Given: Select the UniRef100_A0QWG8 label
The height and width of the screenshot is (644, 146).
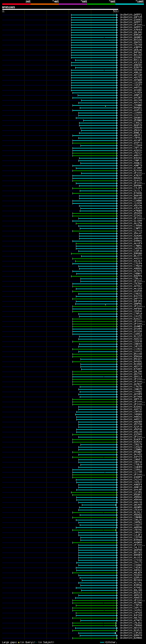Looking at the screenshot, I should 131,543.
